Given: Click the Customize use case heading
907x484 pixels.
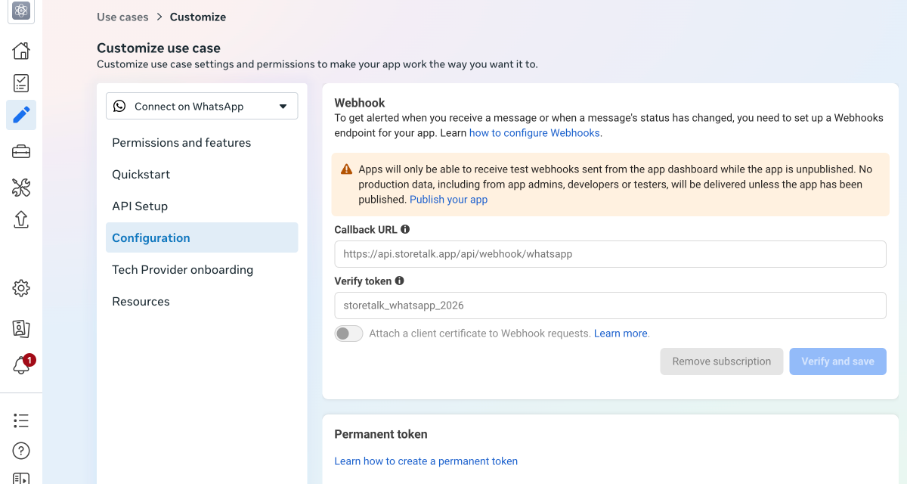Looking at the screenshot, I should (158, 48).
